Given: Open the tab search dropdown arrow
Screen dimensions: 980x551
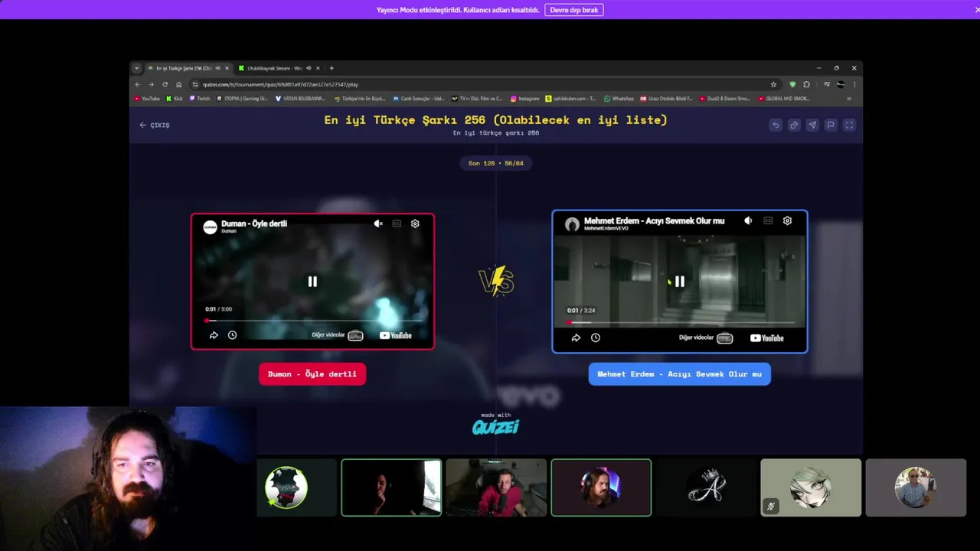Looking at the screenshot, I should click(x=137, y=68).
